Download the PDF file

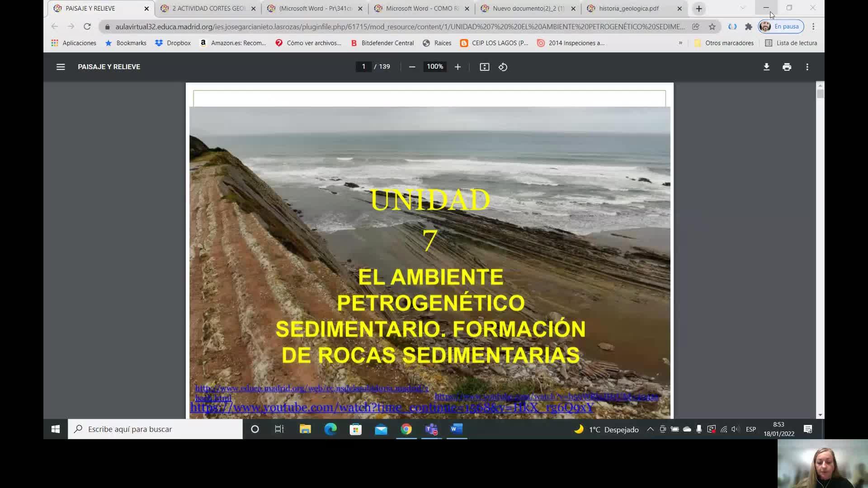click(766, 67)
